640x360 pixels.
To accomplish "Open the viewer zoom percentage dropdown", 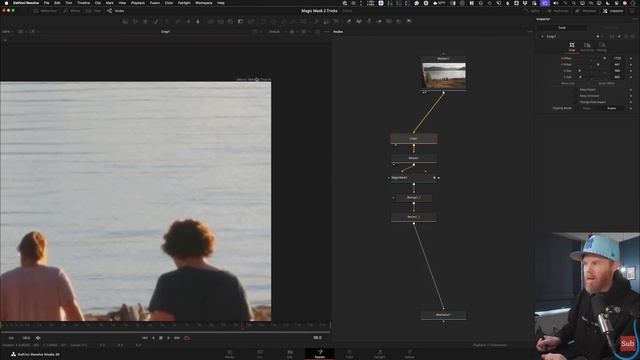I will click(7, 31).
